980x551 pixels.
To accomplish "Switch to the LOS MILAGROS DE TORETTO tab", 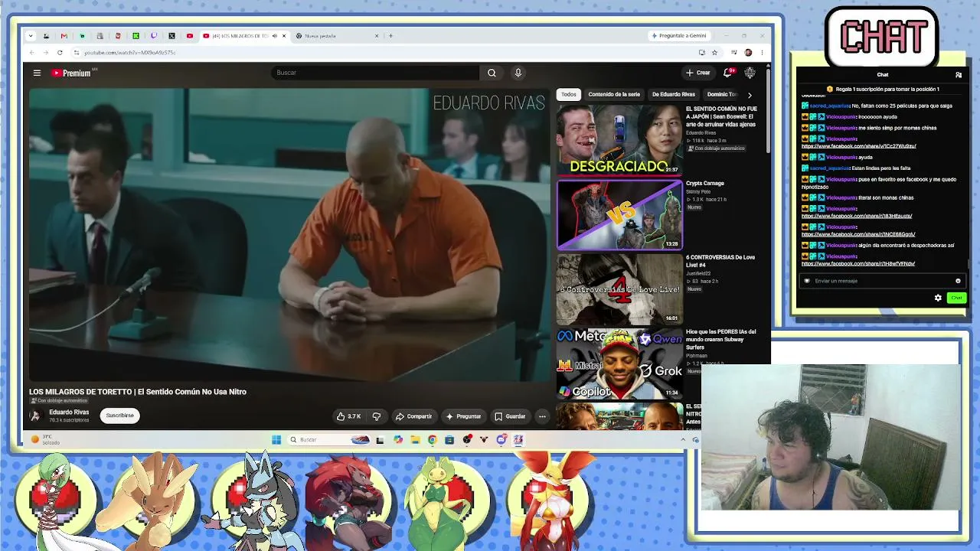I will 244,36.
